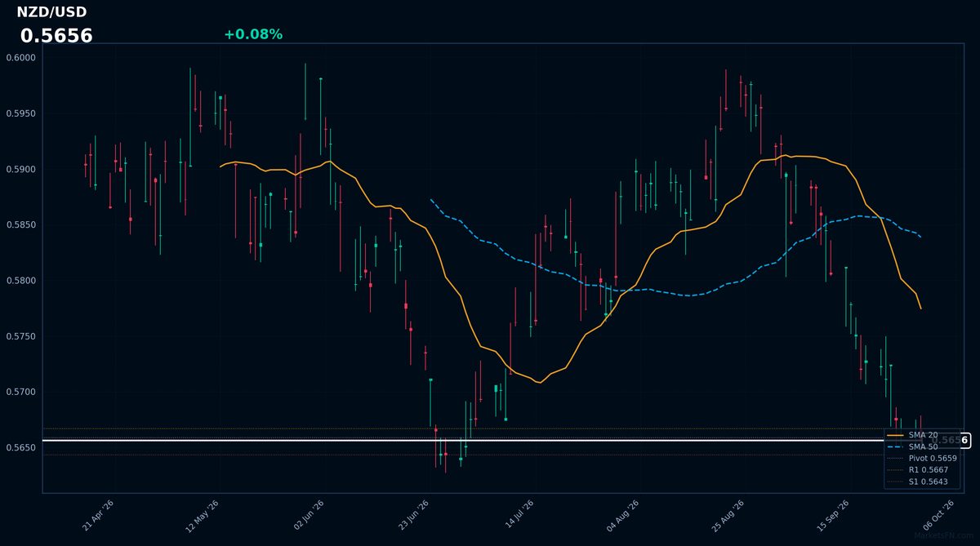The image size is (980, 546).
Task: Click the 21 Apr '26 date label
Action: coord(98,516)
